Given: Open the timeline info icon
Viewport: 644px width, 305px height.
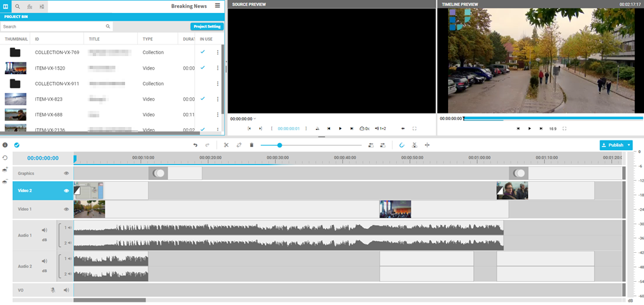Looking at the screenshot, I should (5, 145).
